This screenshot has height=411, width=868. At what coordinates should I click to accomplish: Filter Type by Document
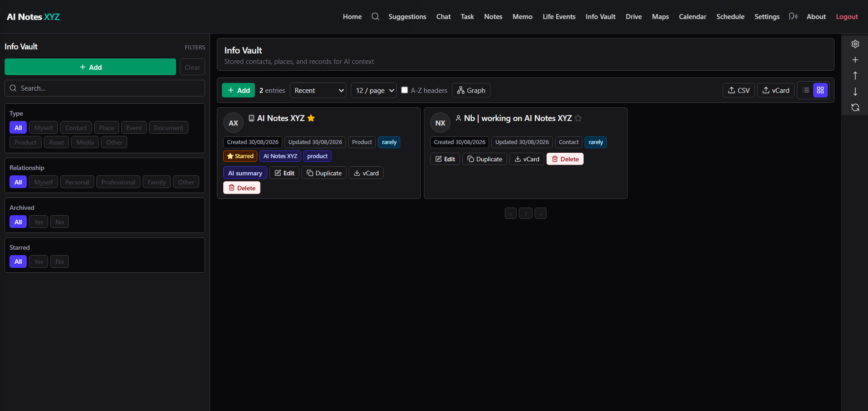click(x=168, y=128)
